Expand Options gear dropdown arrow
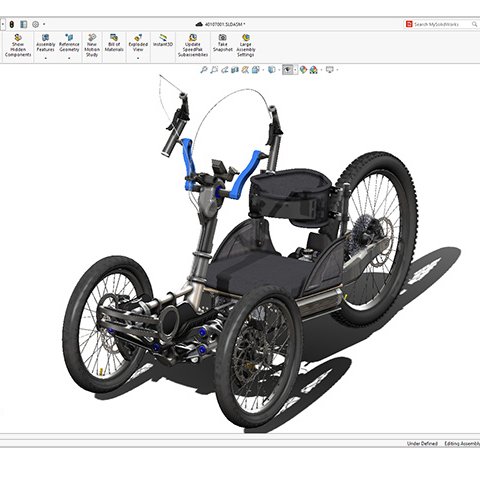 click(44, 24)
